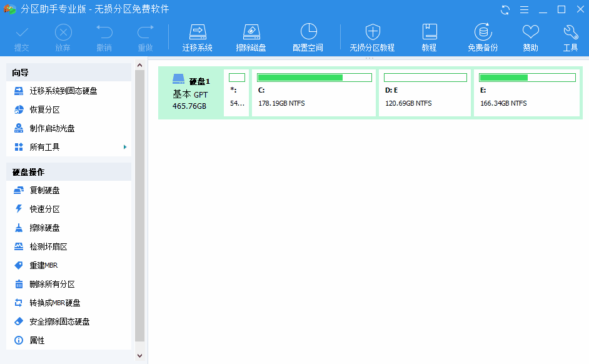Click the C: partition usage bar
This screenshot has height=364, width=589.
point(315,78)
